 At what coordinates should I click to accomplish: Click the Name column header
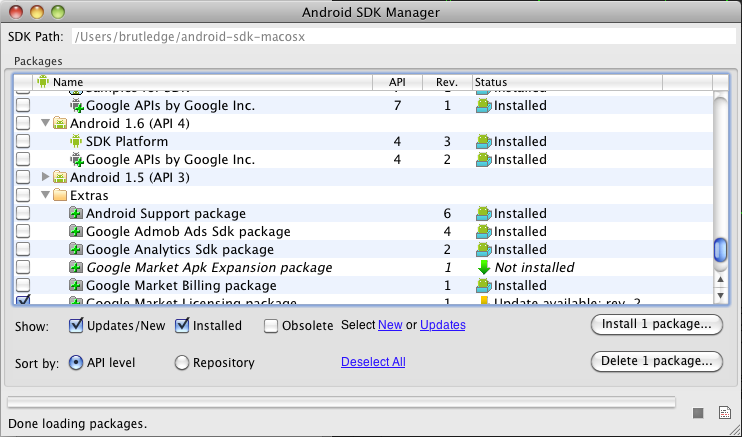(203, 82)
